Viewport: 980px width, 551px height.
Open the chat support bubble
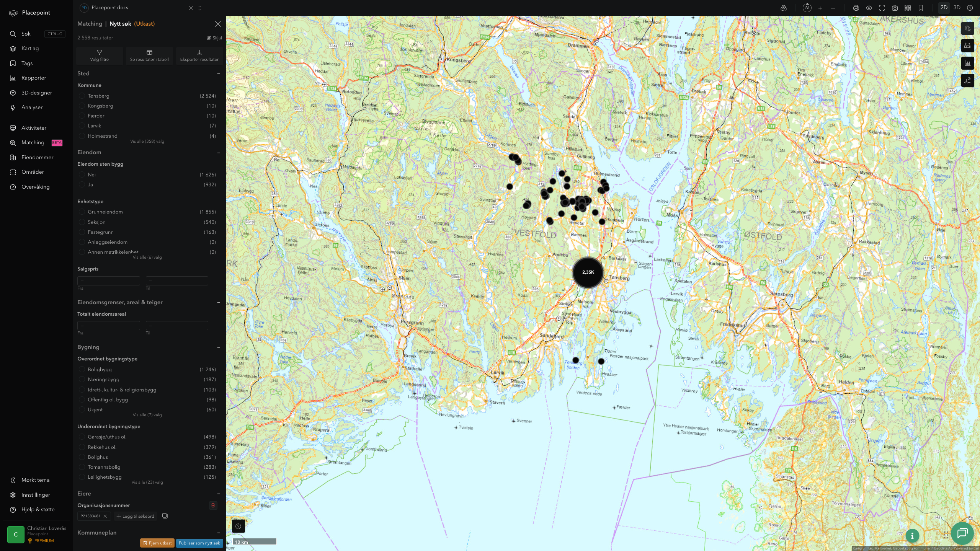962,533
